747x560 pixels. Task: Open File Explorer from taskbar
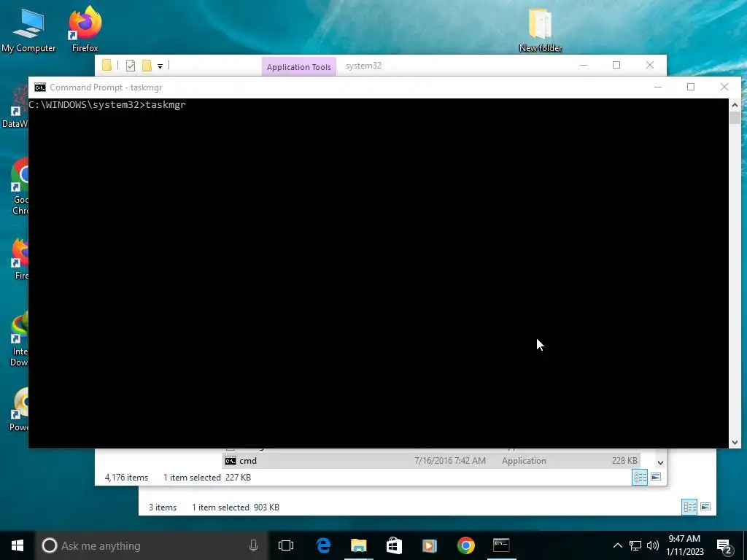(x=359, y=545)
